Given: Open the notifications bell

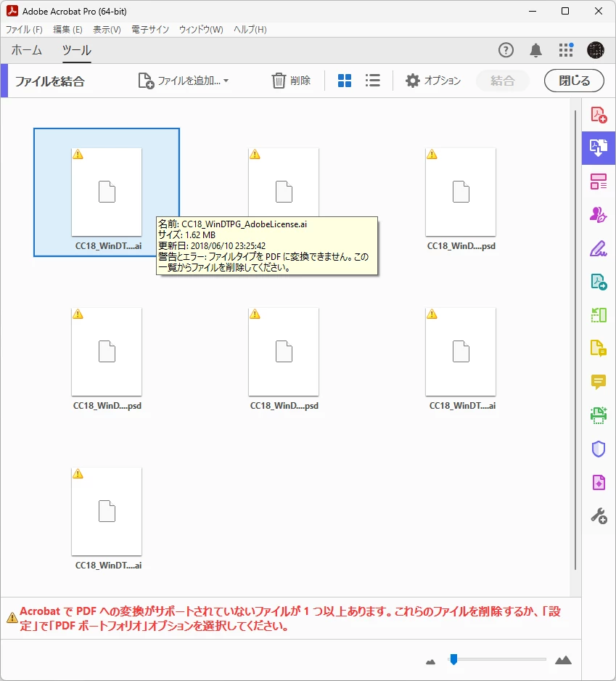Looking at the screenshot, I should pyautogui.click(x=535, y=50).
